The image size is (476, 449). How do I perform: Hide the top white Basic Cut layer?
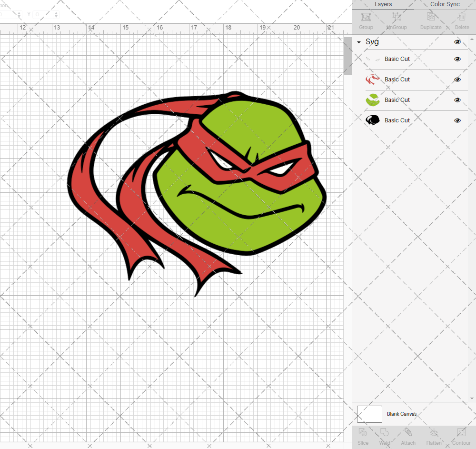(x=457, y=59)
